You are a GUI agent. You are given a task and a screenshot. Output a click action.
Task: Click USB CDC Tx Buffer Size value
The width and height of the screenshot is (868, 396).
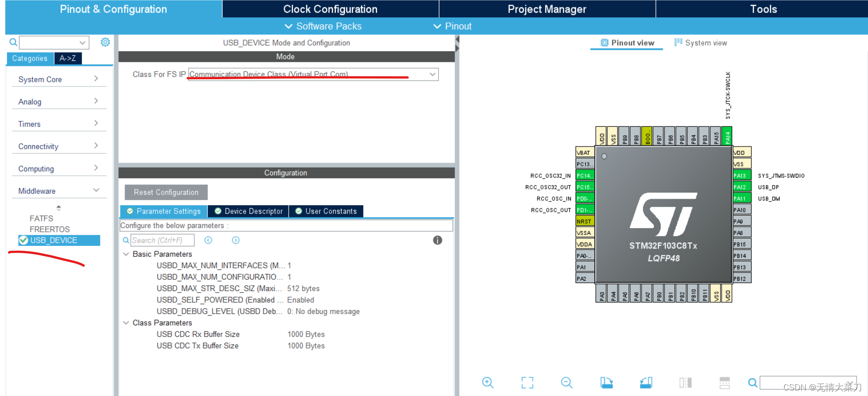[306, 346]
